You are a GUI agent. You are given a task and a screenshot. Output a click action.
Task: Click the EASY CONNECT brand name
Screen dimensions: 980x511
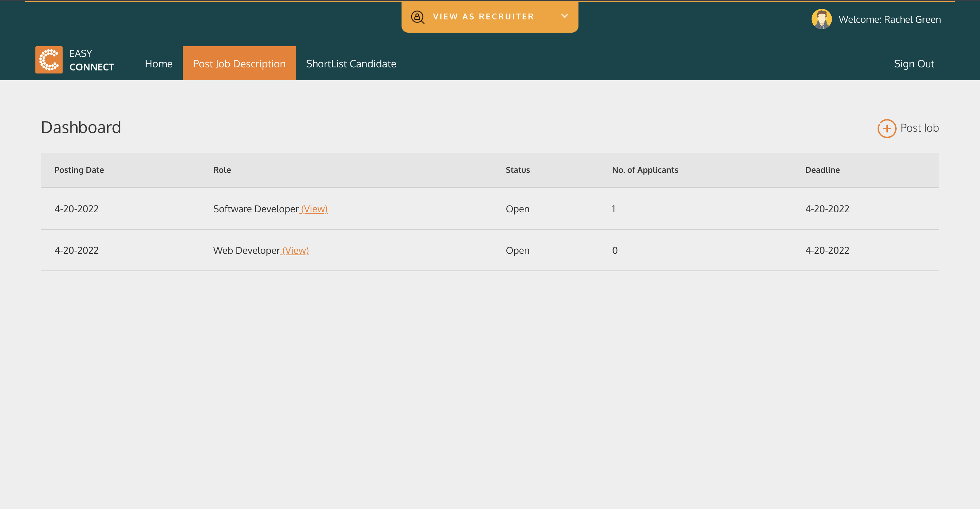click(x=91, y=61)
